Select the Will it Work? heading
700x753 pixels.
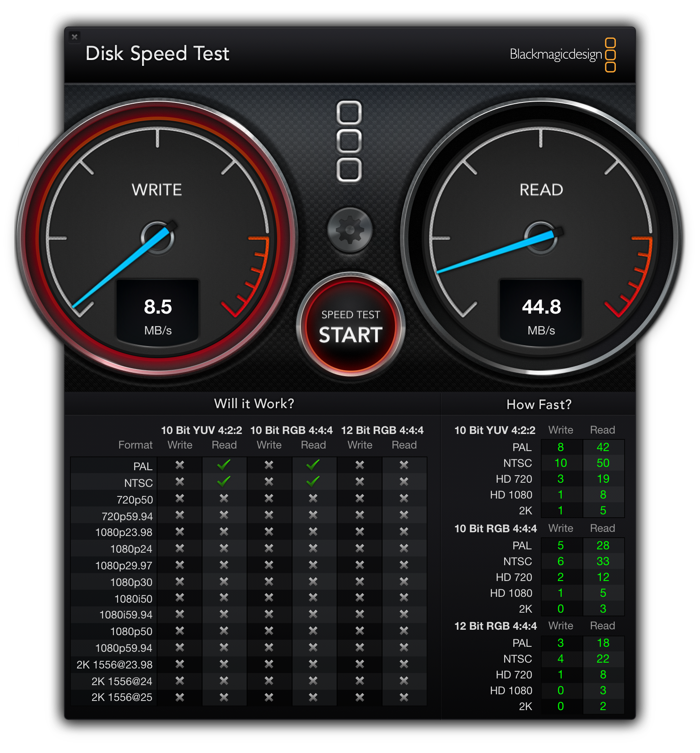[x=254, y=404]
